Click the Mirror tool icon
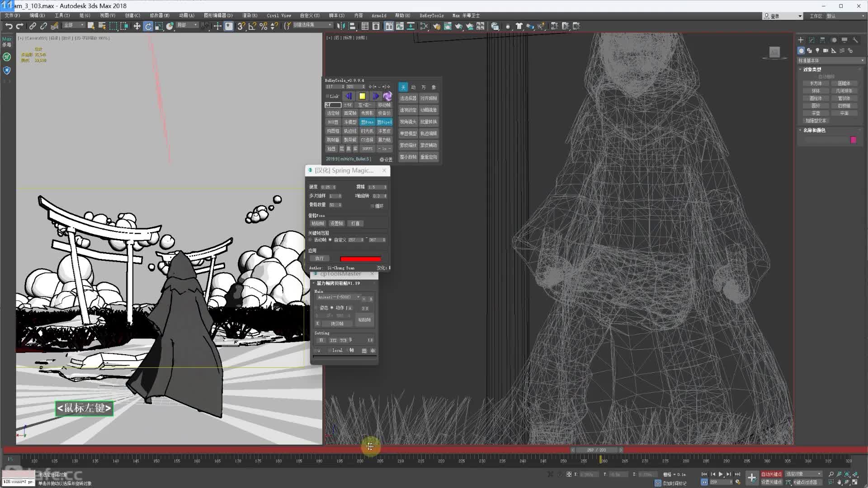 pyautogui.click(x=341, y=26)
